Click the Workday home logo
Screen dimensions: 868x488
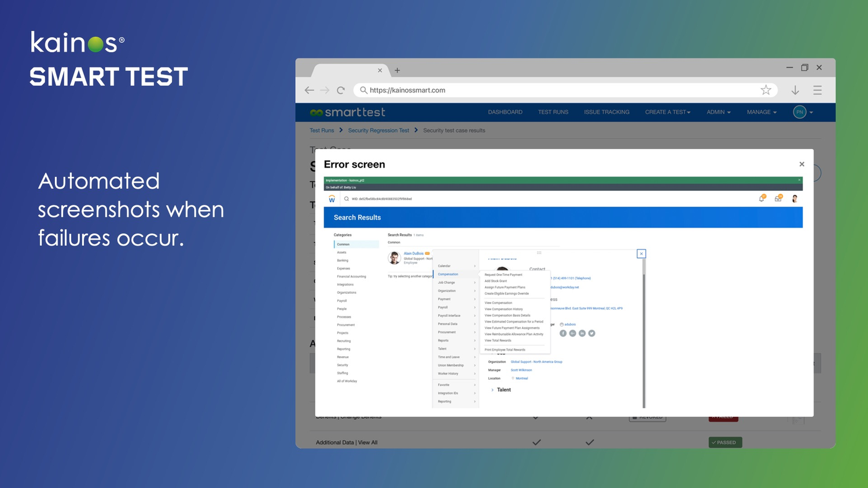pyautogui.click(x=332, y=198)
